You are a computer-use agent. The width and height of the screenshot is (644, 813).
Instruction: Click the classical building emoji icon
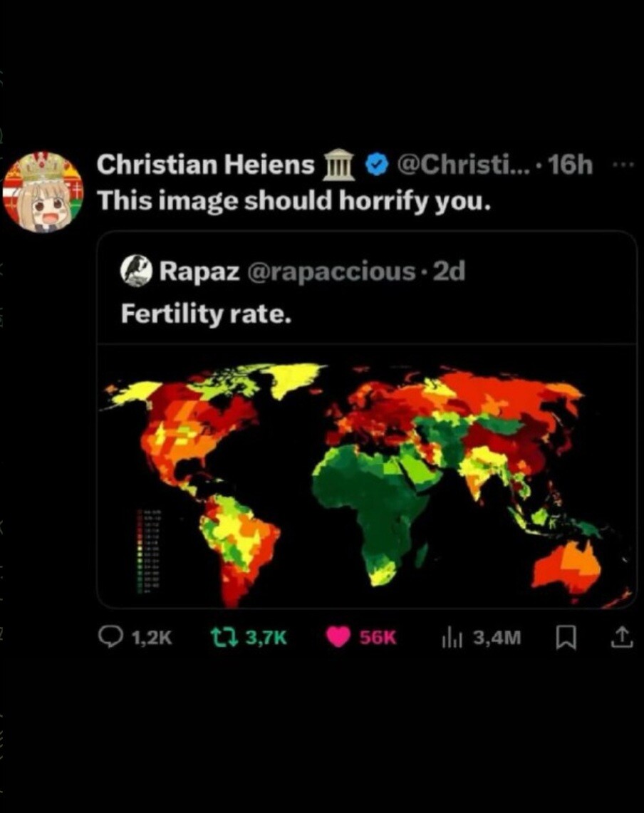339,165
